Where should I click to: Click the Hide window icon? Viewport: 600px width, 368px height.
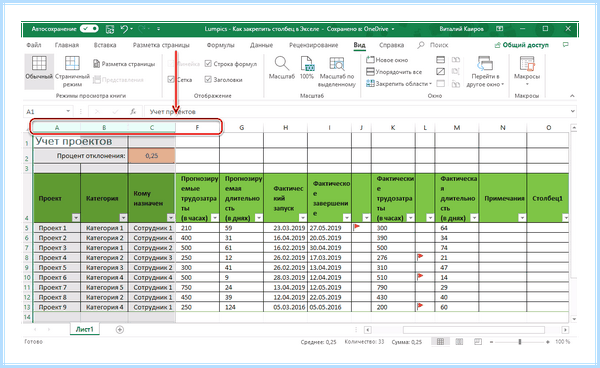pos(440,72)
